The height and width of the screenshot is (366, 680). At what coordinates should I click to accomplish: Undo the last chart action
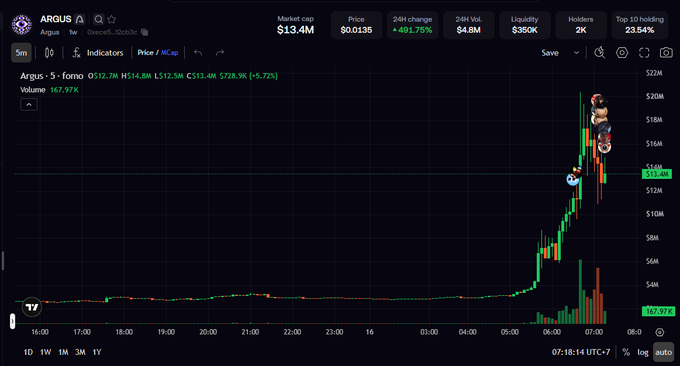(198, 53)
